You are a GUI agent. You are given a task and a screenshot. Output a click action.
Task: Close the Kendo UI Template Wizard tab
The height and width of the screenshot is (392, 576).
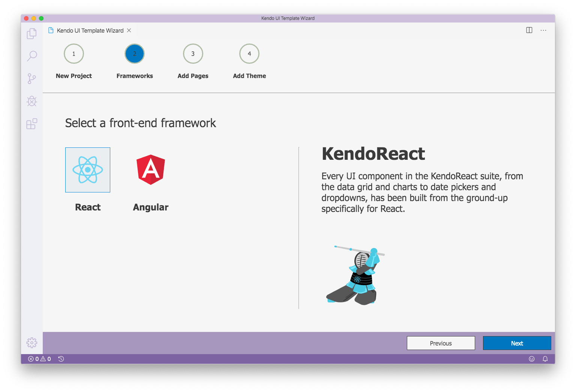(x=129, y=30)
